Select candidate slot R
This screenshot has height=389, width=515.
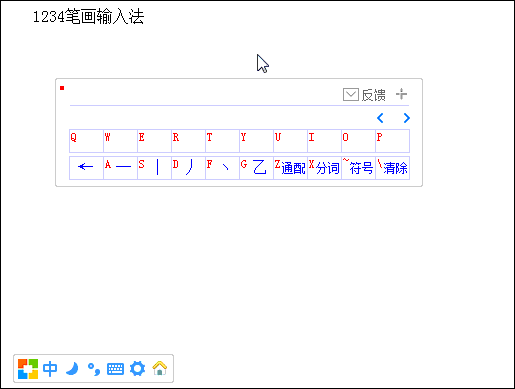(x=188, y=141)
